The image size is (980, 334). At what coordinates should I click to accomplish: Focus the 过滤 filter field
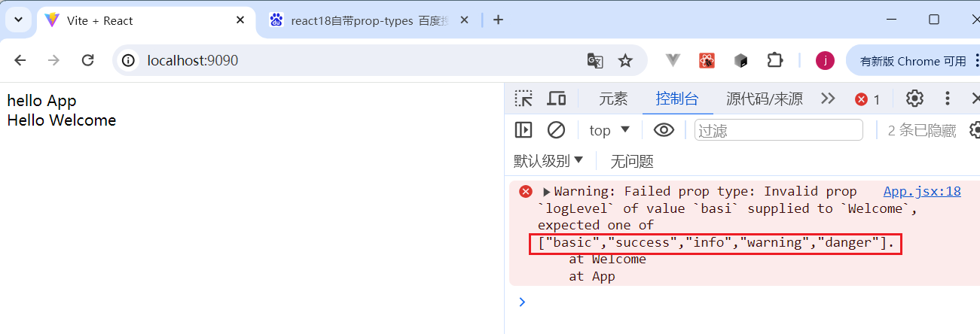(779, 130)
